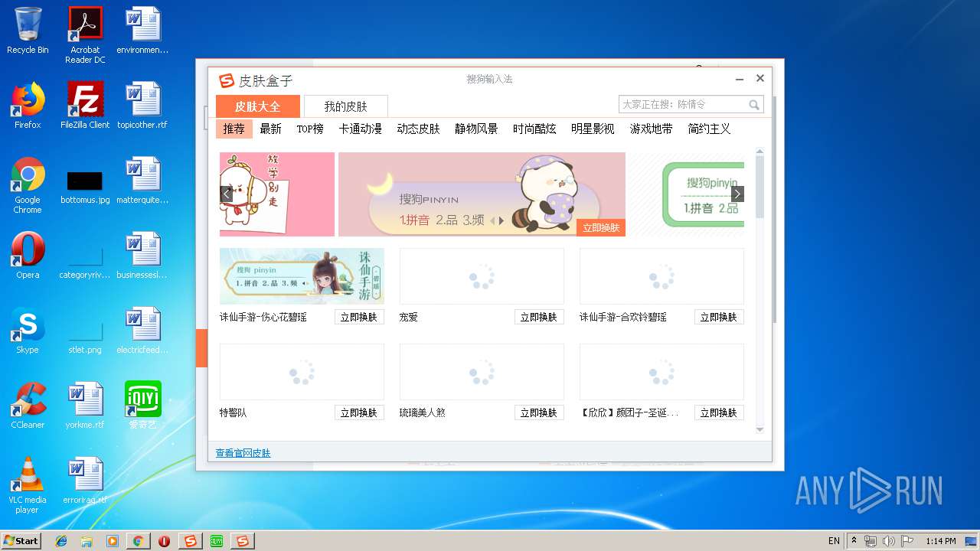Image resolution: width=980 pixels, height=551 pixels.
Task: Select the 最新 category
Action: point(271,129)
